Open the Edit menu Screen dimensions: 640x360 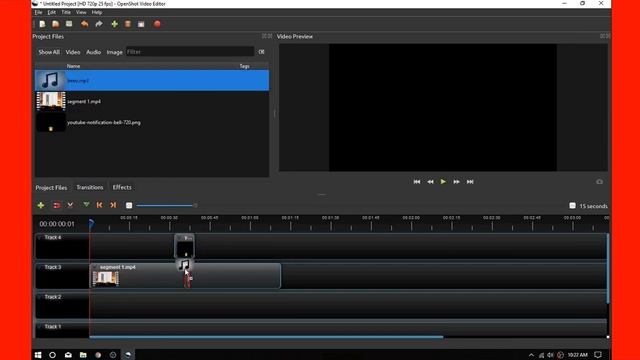point(51,12)
